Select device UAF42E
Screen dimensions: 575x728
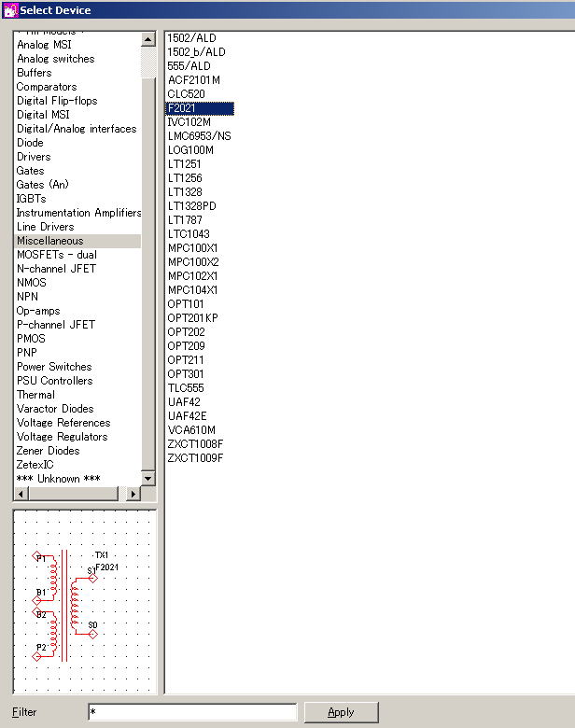click(x=188, y=416)
